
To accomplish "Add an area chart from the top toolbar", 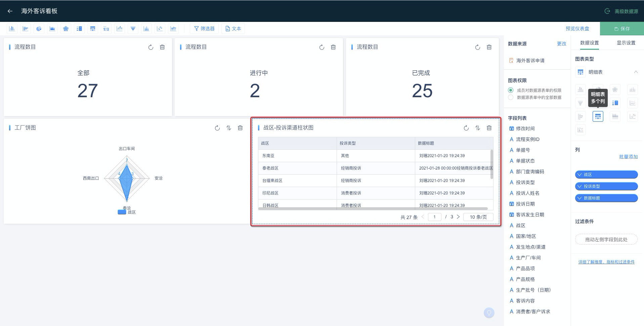I will [52, 29].
